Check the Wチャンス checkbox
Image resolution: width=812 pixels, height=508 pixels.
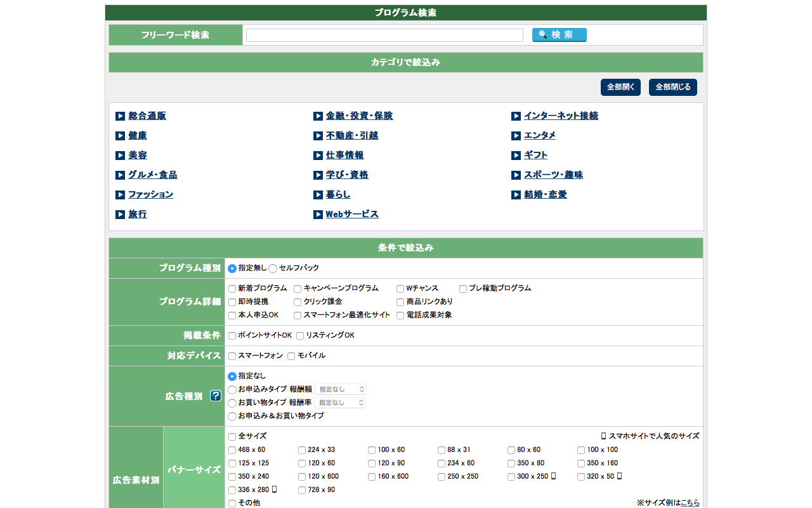click(400, 289)
